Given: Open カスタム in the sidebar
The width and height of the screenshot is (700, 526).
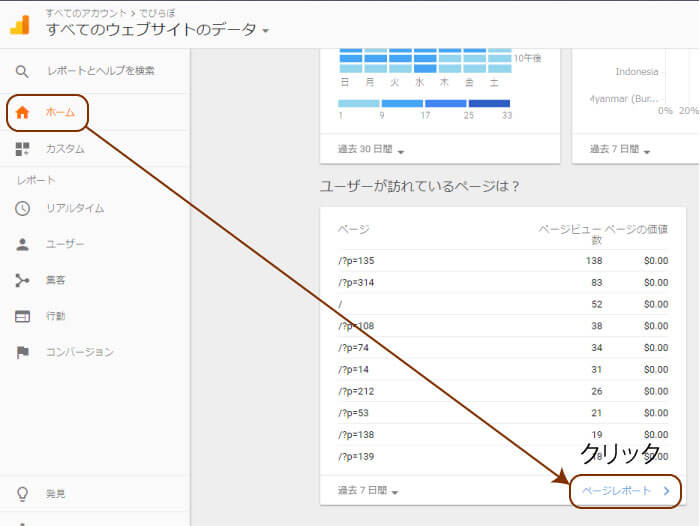Looking at the screenshot, I should [65, 149].
